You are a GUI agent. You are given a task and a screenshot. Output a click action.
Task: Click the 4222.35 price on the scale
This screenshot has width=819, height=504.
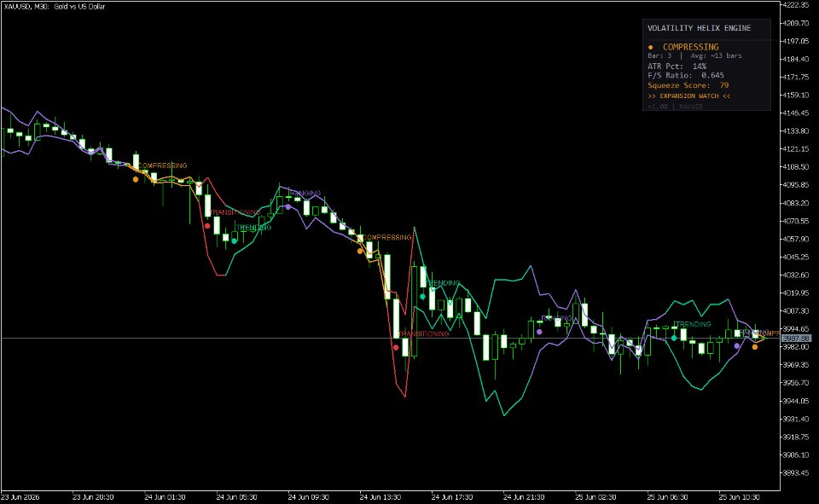coord(796,5)
